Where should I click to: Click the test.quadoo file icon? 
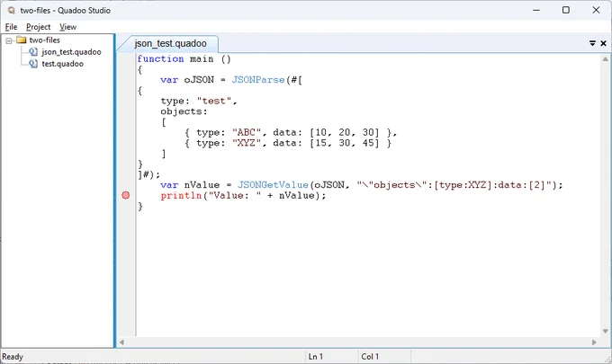point(33,64)
